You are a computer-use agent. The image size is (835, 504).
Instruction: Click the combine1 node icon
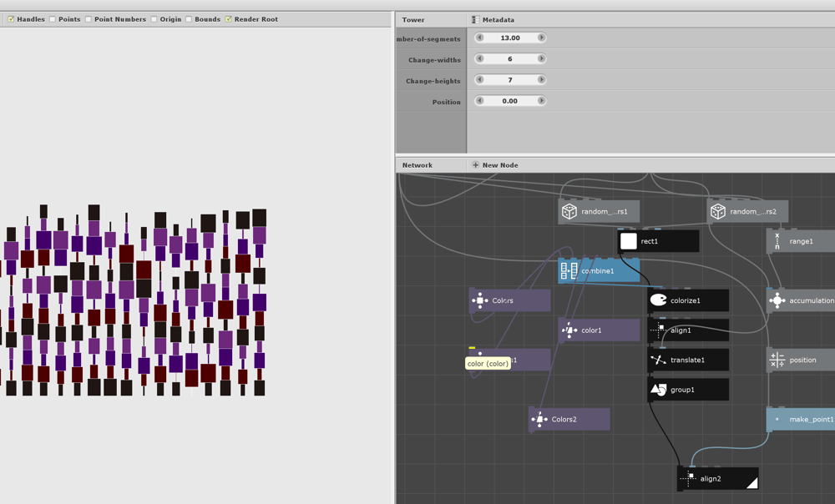(569, 271)
